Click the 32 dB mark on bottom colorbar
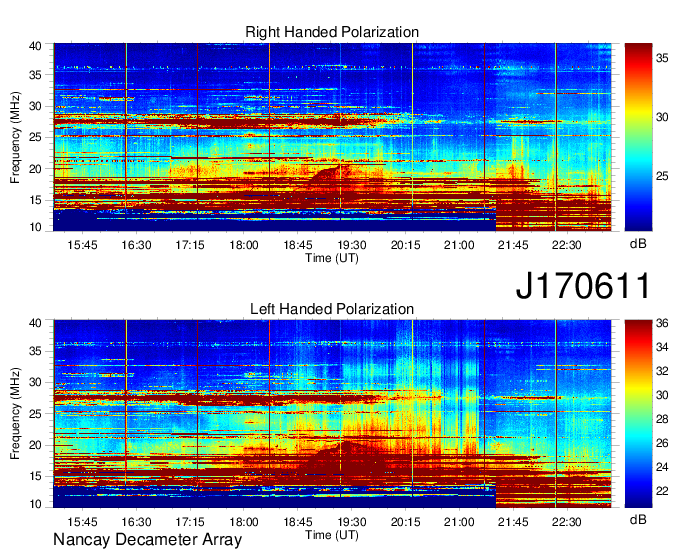The image size is (680, 552). [x=662, y=371]
